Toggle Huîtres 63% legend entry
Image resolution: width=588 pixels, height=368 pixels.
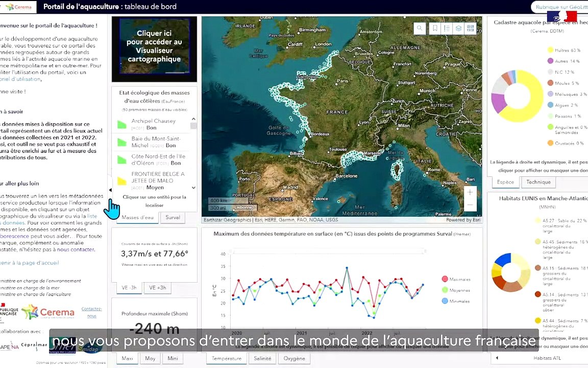(x=563, y=50)
